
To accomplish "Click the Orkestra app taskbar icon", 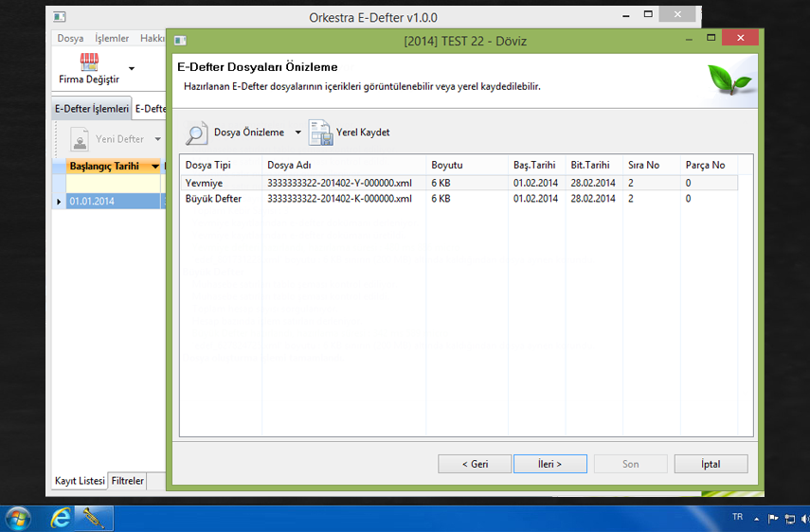I will click(94, 518).
